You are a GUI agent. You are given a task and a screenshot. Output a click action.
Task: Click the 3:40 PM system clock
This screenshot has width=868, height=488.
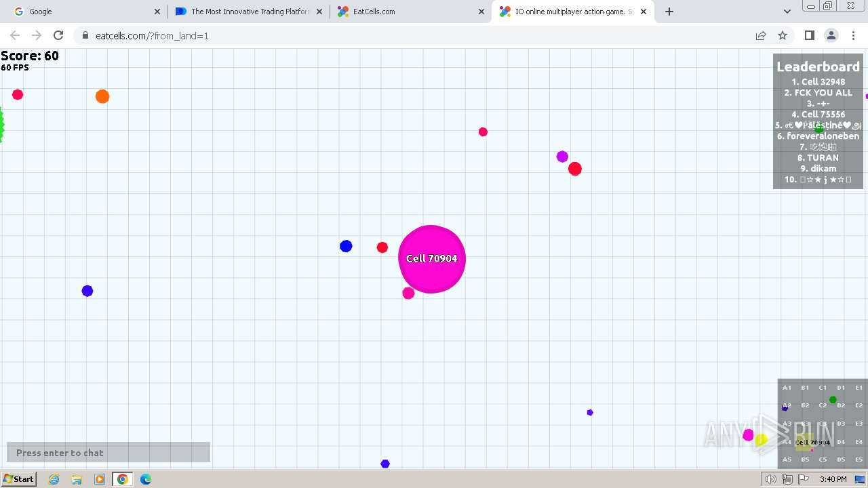pos(833,479)
